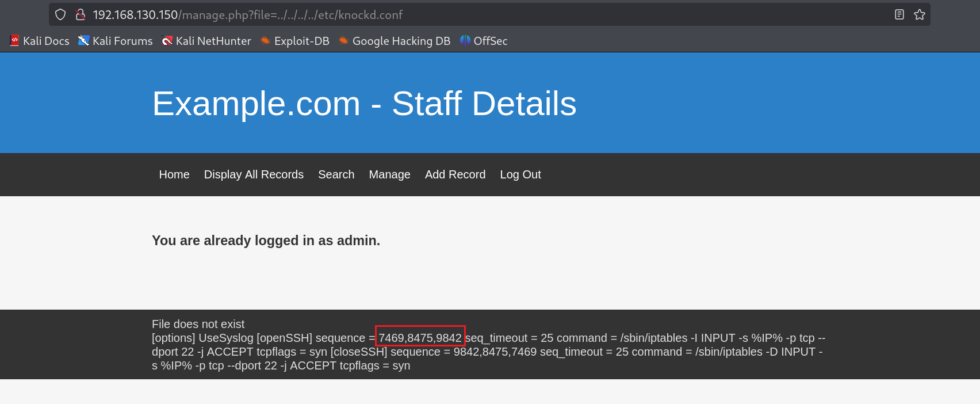Open the Search page from nav
Viewport: 980px width, 404px height.
[336, 174]
